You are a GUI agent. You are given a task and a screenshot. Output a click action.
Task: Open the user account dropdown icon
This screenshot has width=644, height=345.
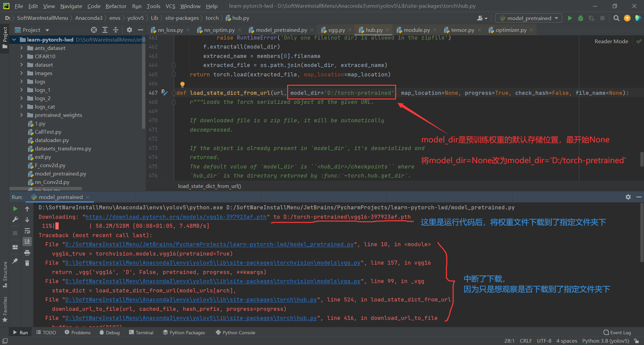[x=482, y=18]
